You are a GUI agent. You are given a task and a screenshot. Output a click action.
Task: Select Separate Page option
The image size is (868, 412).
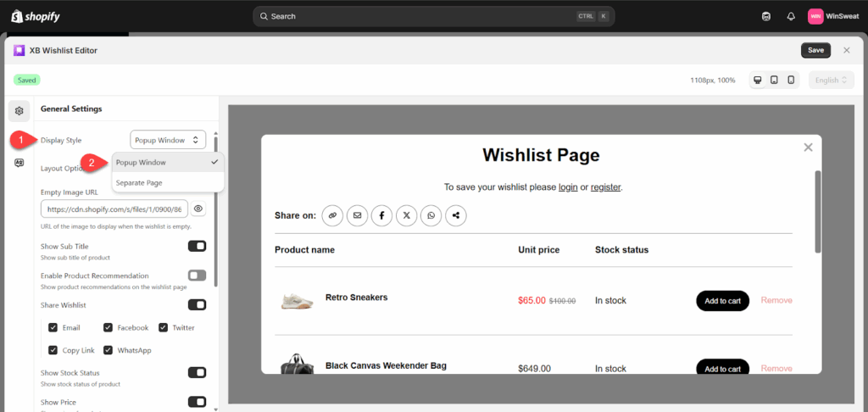140,182
